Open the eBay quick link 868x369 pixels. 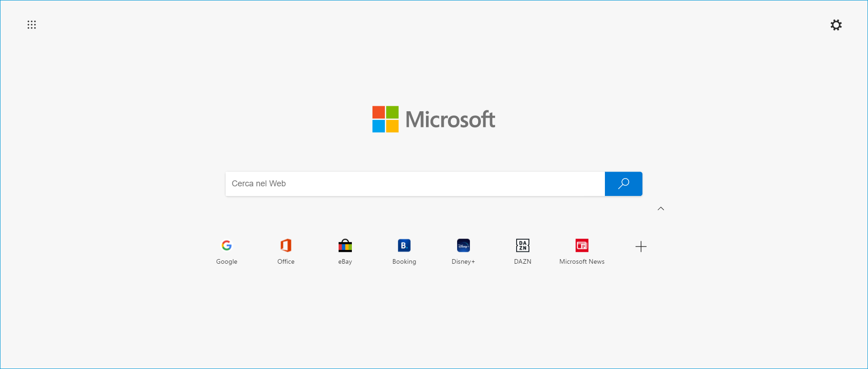(x=345, y=251)
